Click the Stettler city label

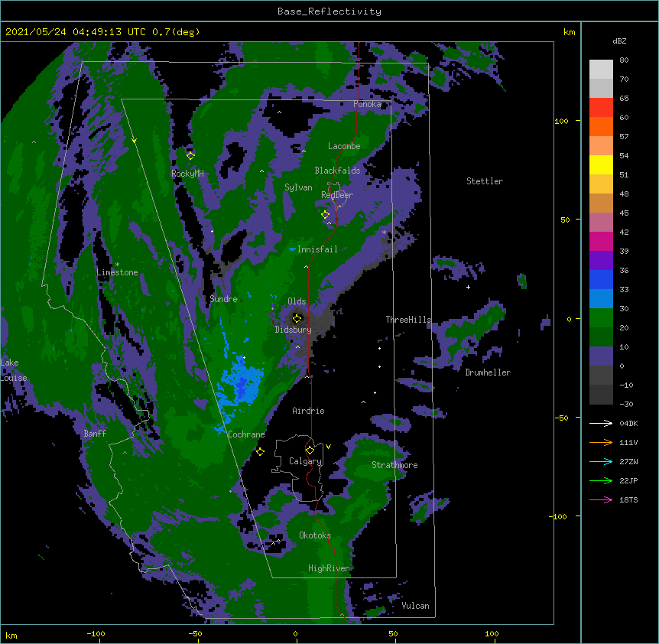tap(485, 181)
